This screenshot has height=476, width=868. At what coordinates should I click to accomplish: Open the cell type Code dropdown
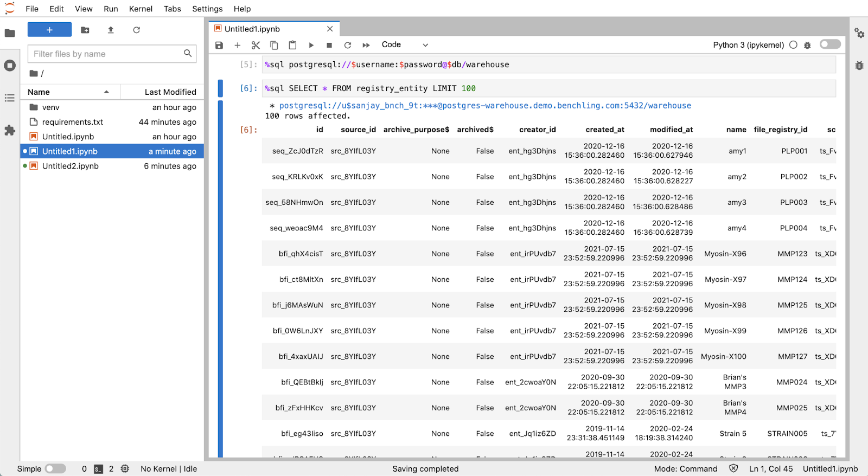click(x=404, y=45)
